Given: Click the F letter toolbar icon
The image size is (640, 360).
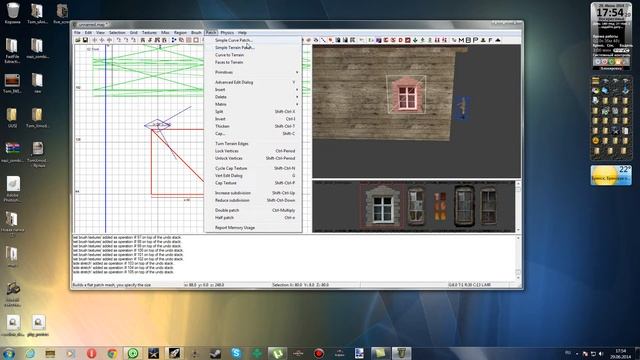Looking at the screenshot, I should pos(490,40).
